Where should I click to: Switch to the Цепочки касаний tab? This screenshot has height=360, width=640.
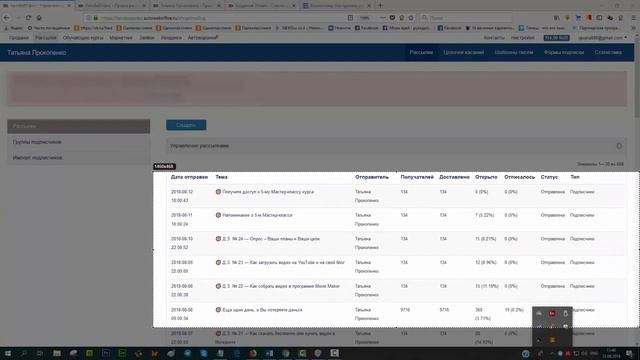pyautogui.click(x=464, y=52)
